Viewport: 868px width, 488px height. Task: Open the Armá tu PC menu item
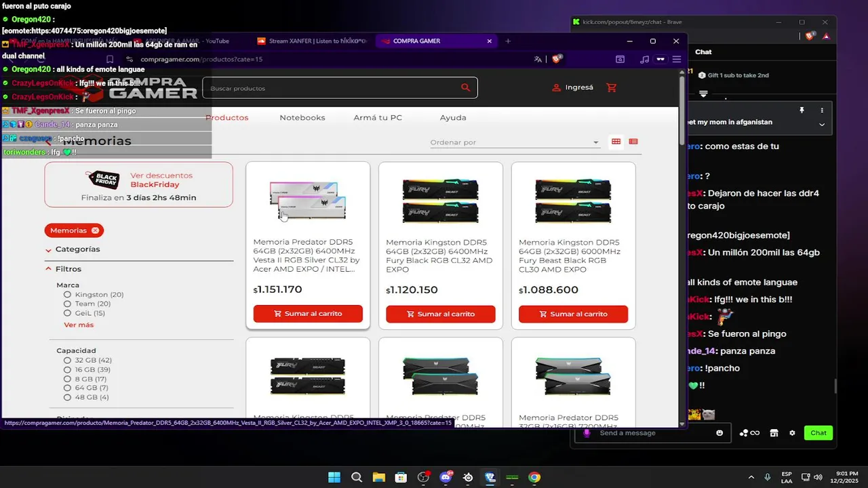(378, 117)
